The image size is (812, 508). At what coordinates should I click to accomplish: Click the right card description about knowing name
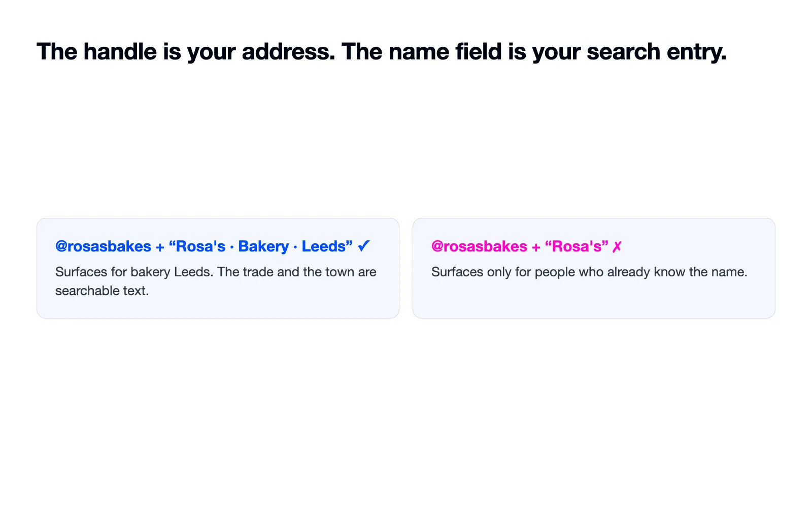(x=589, y=272)
